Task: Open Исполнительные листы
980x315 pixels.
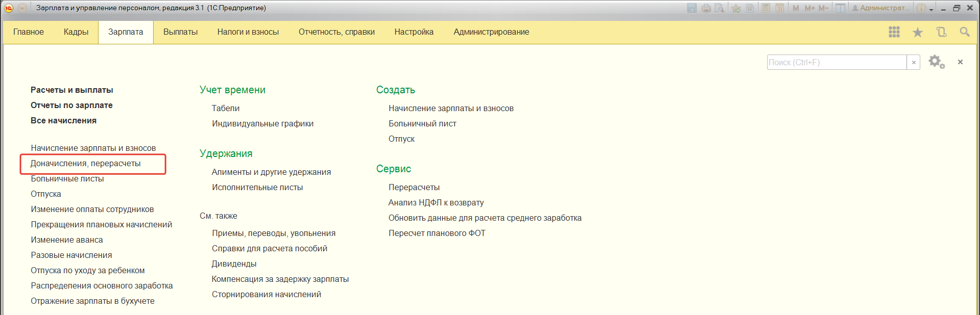Action: 257,187
